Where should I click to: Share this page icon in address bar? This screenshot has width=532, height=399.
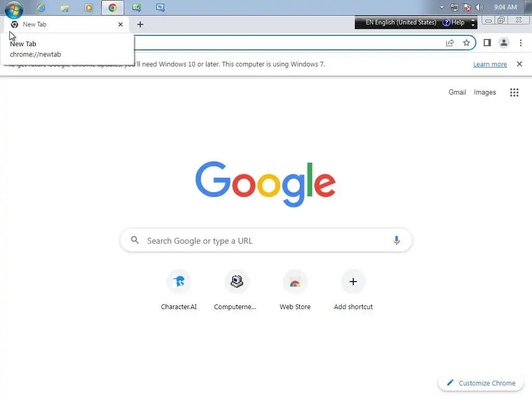(x=450, y=43)
